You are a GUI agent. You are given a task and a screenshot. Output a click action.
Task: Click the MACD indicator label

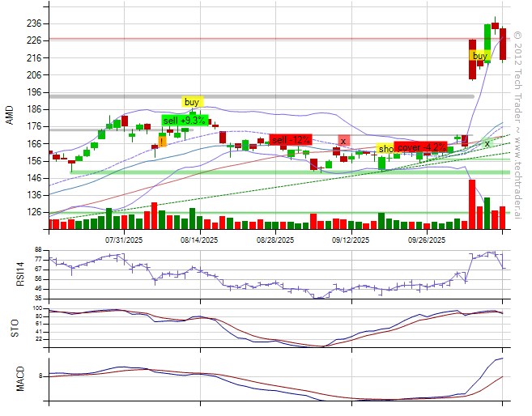point(10,378)
